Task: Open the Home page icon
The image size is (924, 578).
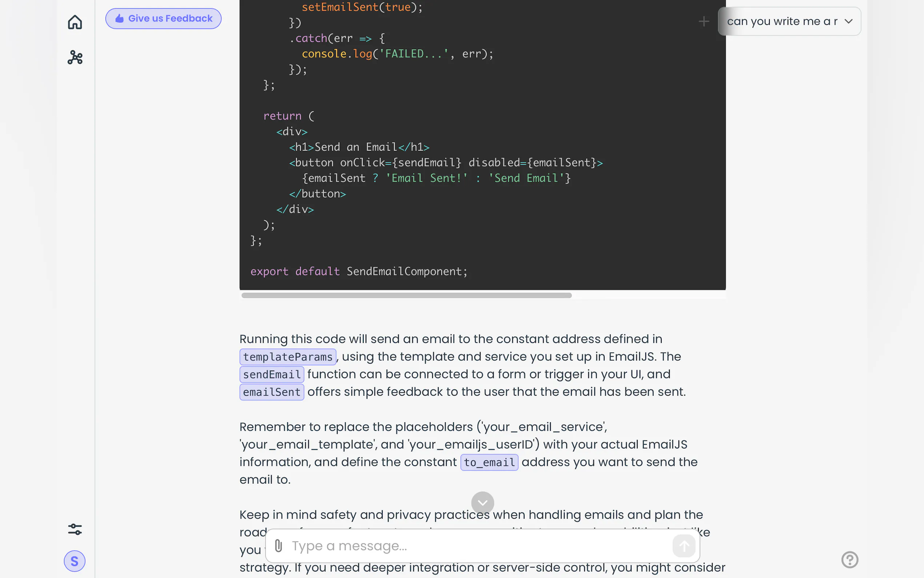Action: pos(75,22)
